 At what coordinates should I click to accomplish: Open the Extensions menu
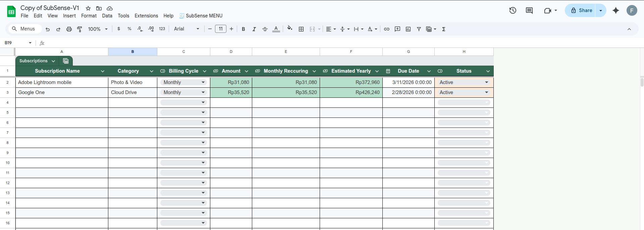coord(146,16)
